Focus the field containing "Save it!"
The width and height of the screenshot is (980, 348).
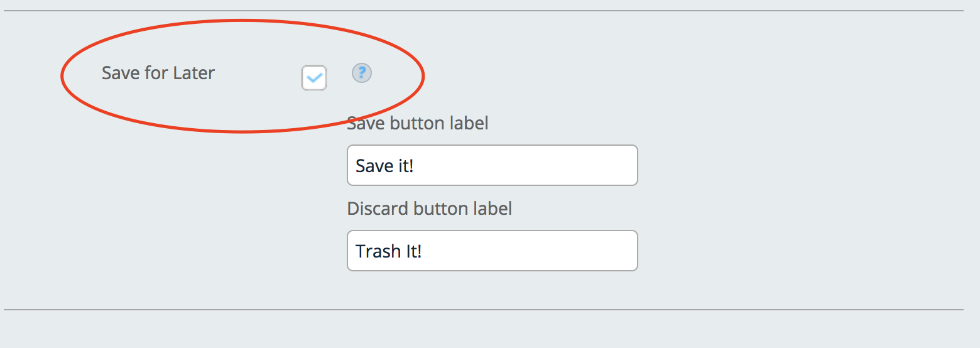point(492,165)
